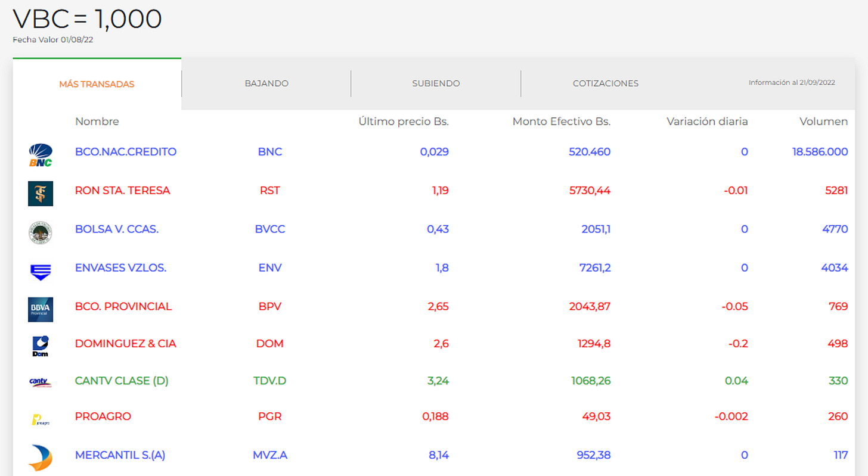Click the Envases Venezolanos logo icon

(41, 272)
